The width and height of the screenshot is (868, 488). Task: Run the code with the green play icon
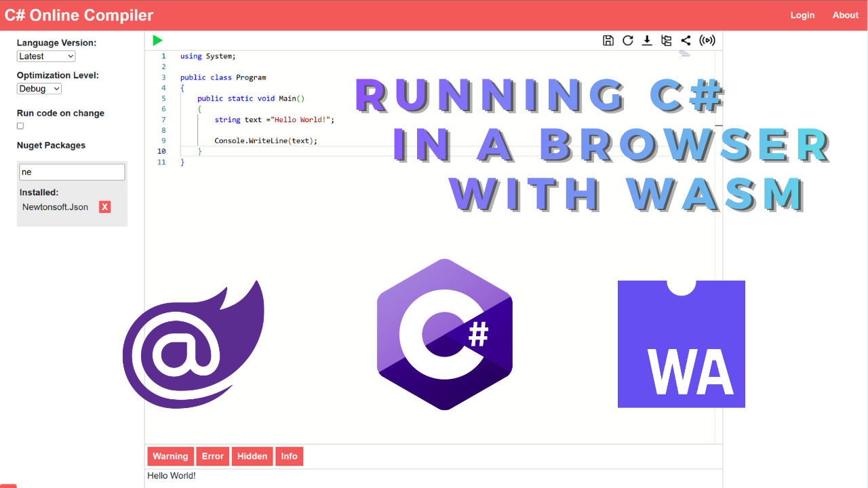(x=157, y=41)
